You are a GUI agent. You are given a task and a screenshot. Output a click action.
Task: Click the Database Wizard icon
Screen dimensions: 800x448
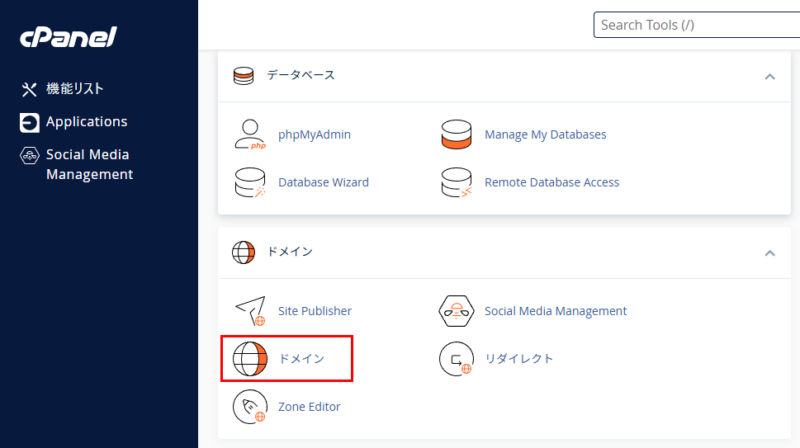(x=249, y=183)
